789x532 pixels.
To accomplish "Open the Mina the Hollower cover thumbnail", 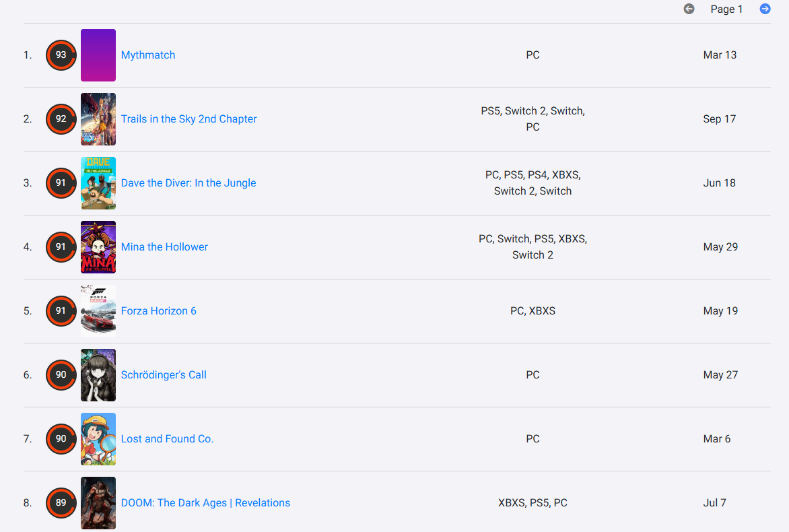I will click(98, 246).
